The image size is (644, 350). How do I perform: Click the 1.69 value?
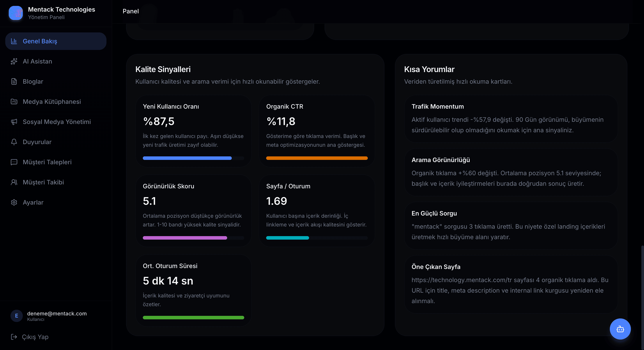tap(276, 201)
